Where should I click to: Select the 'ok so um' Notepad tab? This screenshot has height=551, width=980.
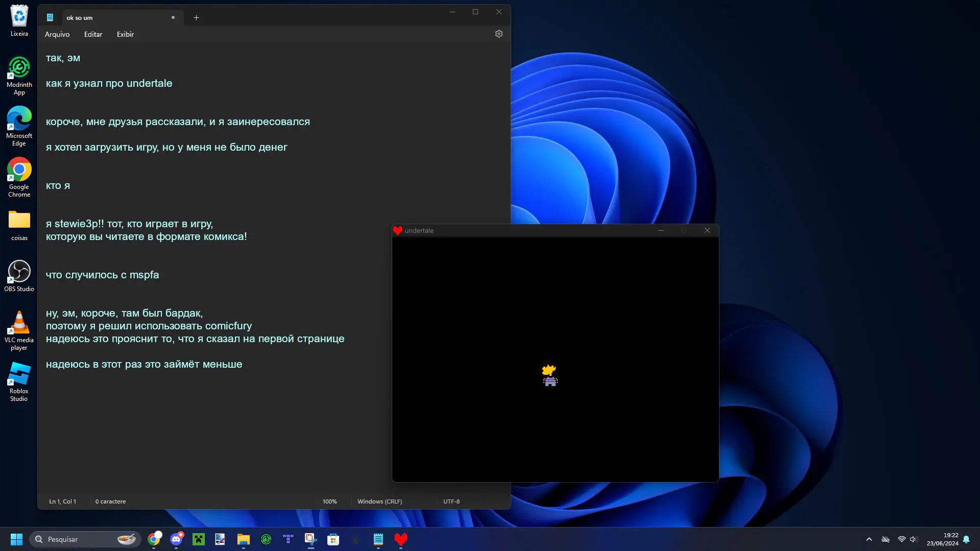123,17
